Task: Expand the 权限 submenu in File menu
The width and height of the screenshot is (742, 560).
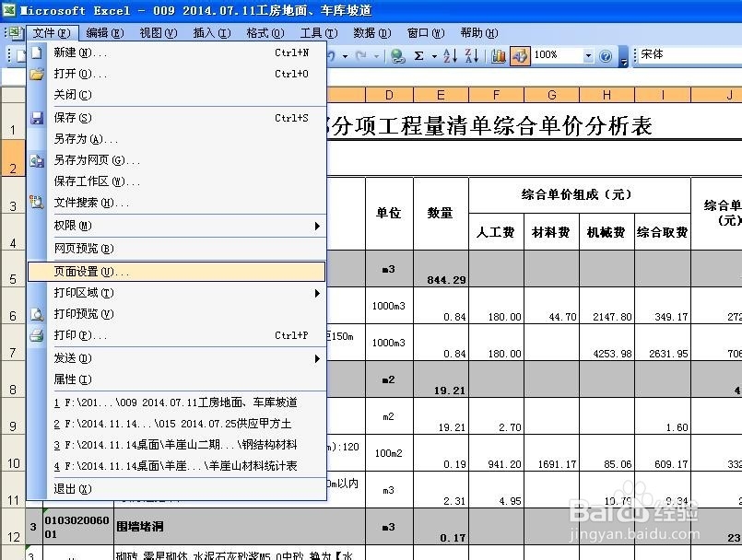Action: pos(111,227)
